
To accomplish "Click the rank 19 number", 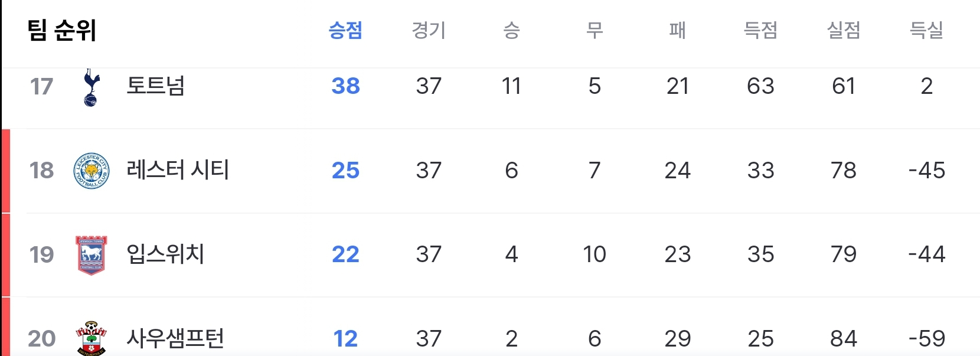I will [x=41, y=255].
